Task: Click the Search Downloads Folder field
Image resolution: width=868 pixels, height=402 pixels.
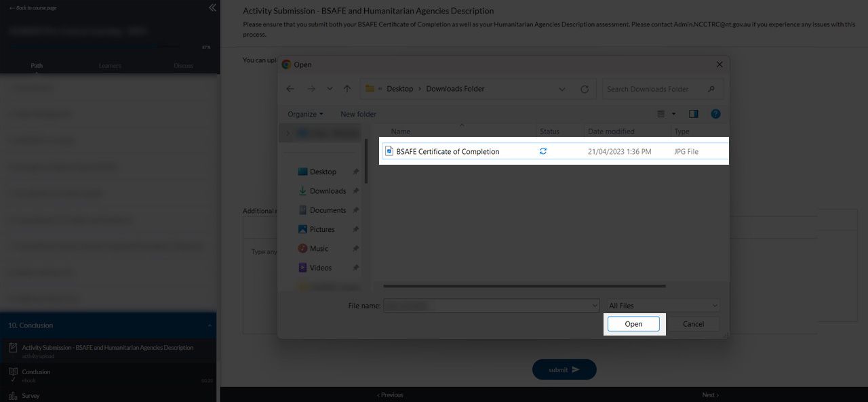Action: (655, 89)
